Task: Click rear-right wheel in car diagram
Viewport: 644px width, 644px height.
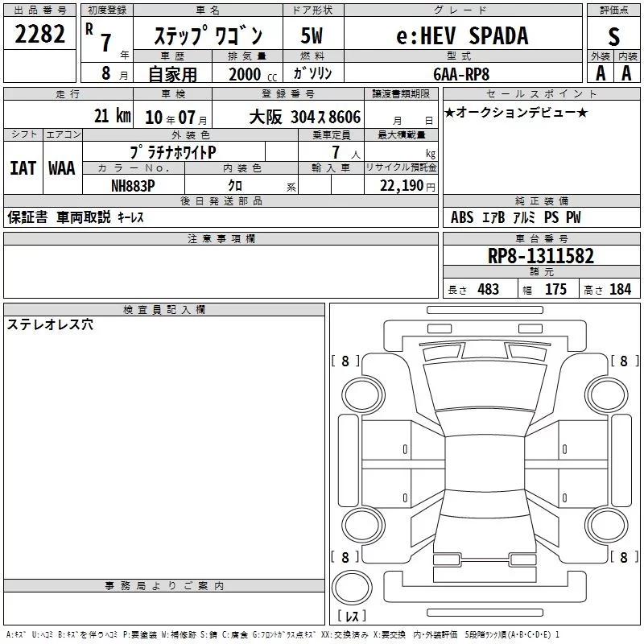Action: click(x=606, y=525)
